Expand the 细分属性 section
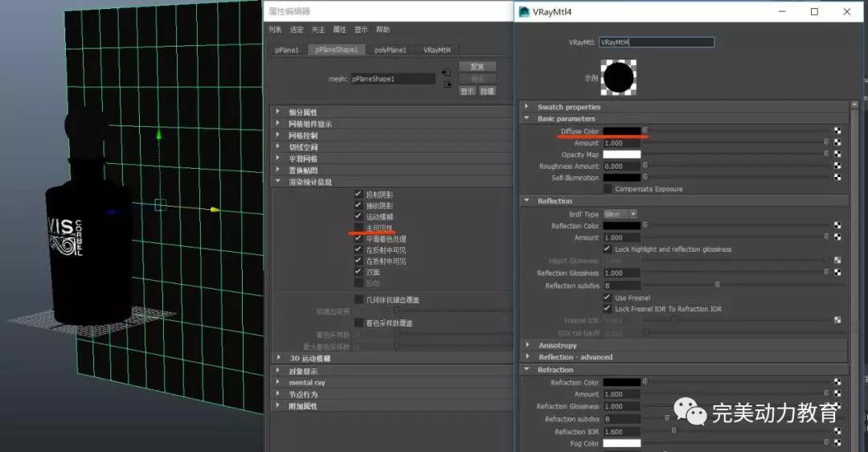 pyautogui.click(x=278, y=112)
